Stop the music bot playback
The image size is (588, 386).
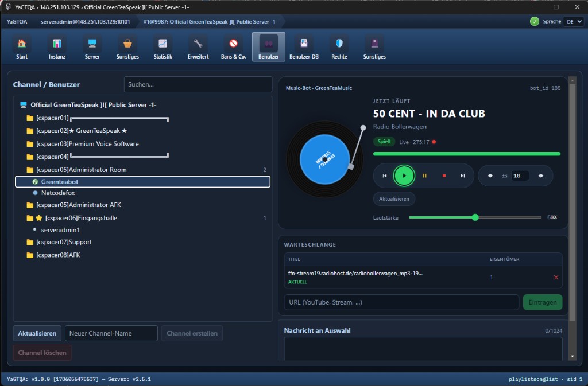[x=444, y=176]
